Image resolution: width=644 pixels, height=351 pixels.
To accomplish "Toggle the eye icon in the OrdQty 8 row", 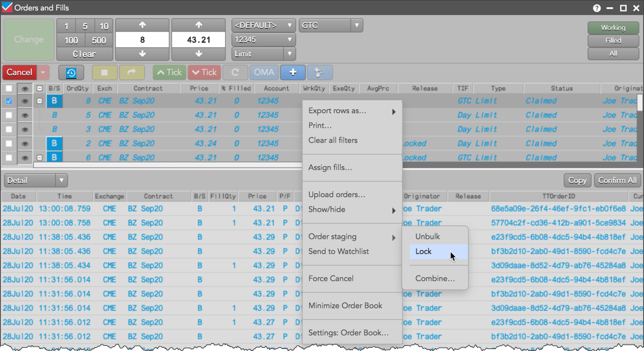I will [x=25, y=101].
